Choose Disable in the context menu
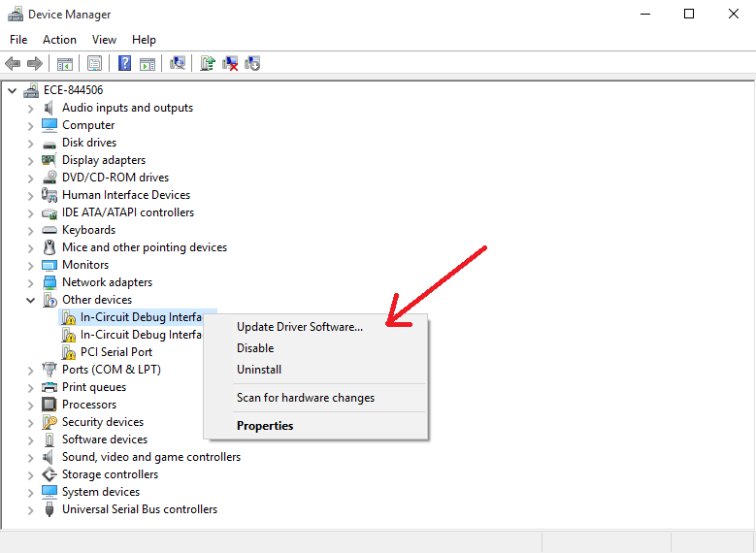756x553 pixels. [x=315, y=348]
